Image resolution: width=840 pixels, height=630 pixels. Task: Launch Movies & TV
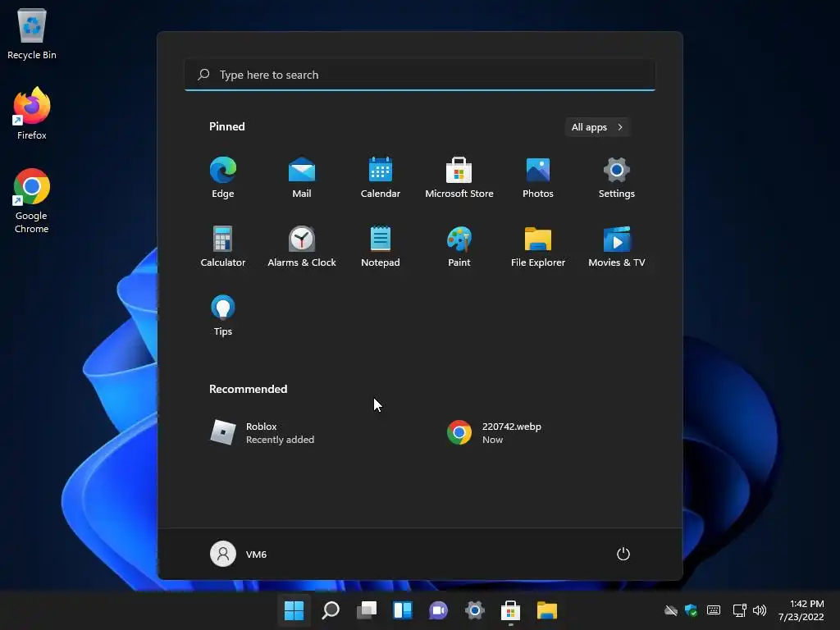(x=617, y=246)
